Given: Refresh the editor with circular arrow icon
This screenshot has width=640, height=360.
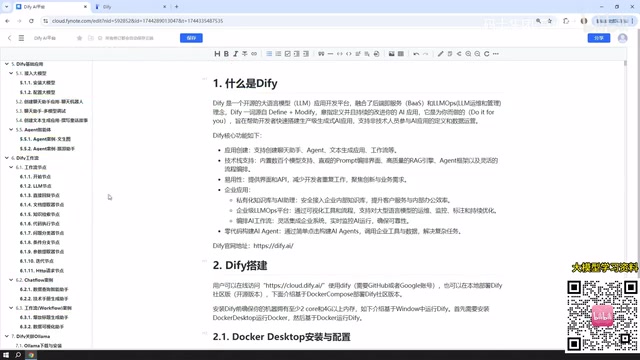Looking at the screenshot, I should coord(487,54).
